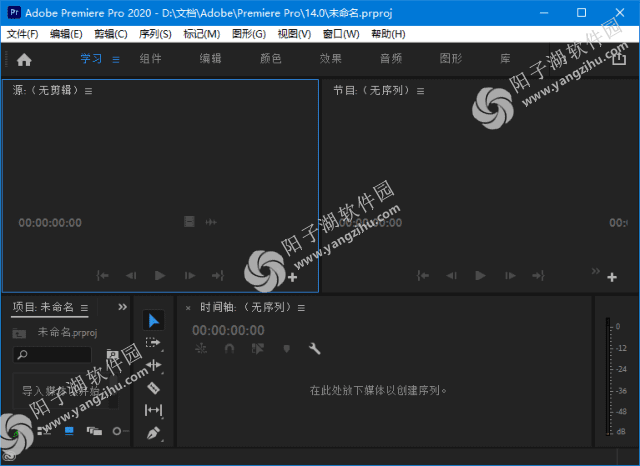Open the 窗口(W) menu

(341, 34)
